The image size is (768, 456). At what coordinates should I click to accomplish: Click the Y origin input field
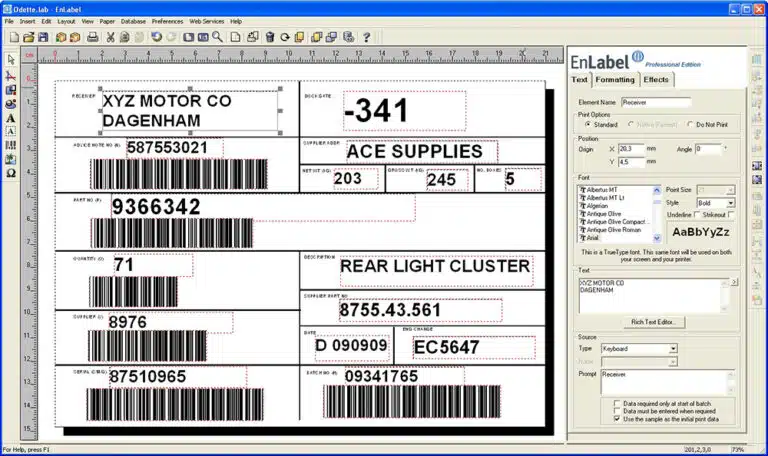click(631, 162)
